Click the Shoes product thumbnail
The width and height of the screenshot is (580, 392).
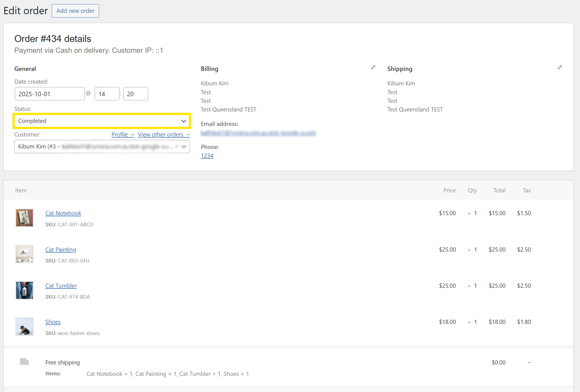24,326
